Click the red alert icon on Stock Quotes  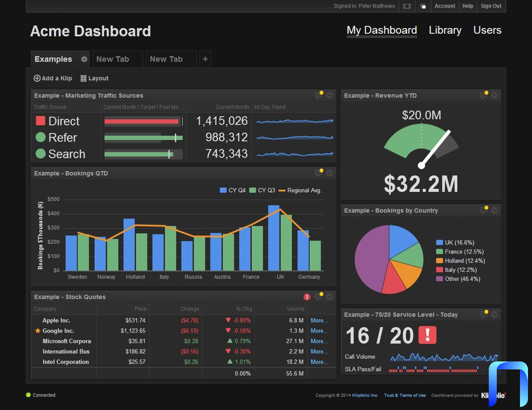point(307,297)
